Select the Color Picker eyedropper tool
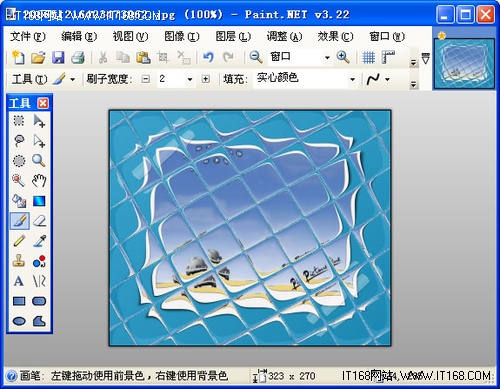 click(39, 241)
